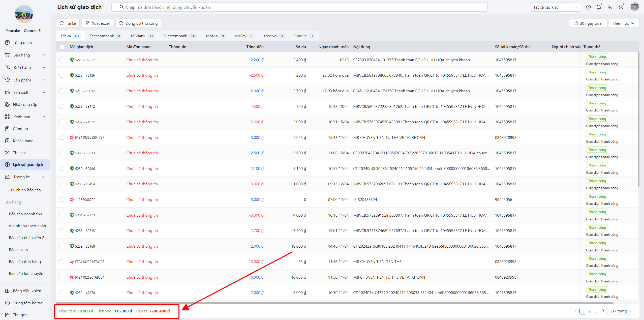This screenshot has width=644, height=320.
Task: Open Tổng quan from the sidebar
Action: [x=22, y=42]
